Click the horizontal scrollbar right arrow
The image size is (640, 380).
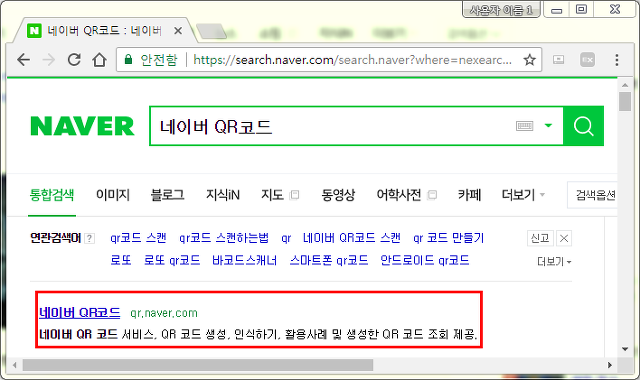coord(610,365)
